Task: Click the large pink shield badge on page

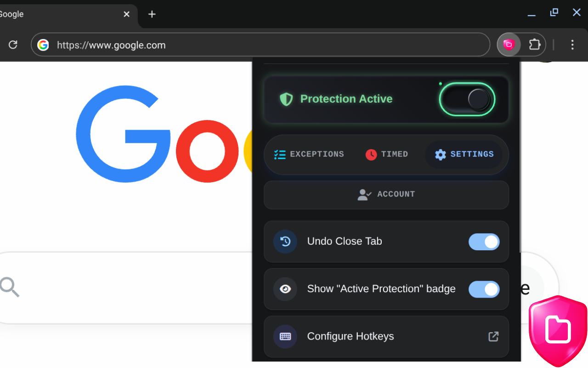Action: (558, 330)
